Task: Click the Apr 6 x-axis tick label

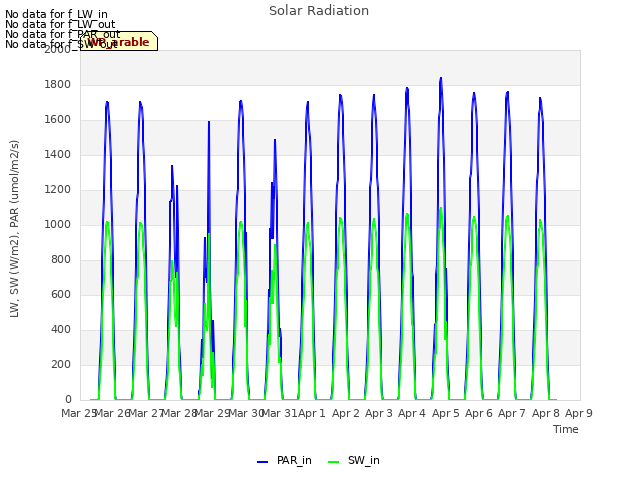Action: tap(479, 413)
